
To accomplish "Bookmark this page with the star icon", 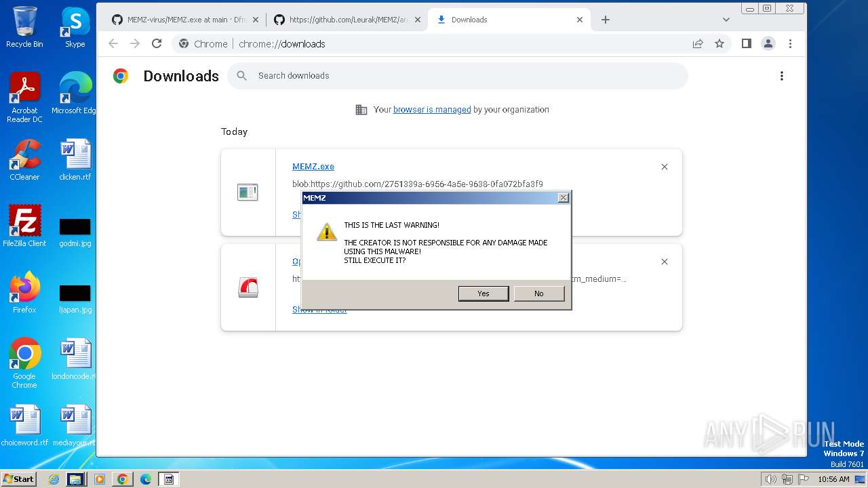I will pos(719,43).
